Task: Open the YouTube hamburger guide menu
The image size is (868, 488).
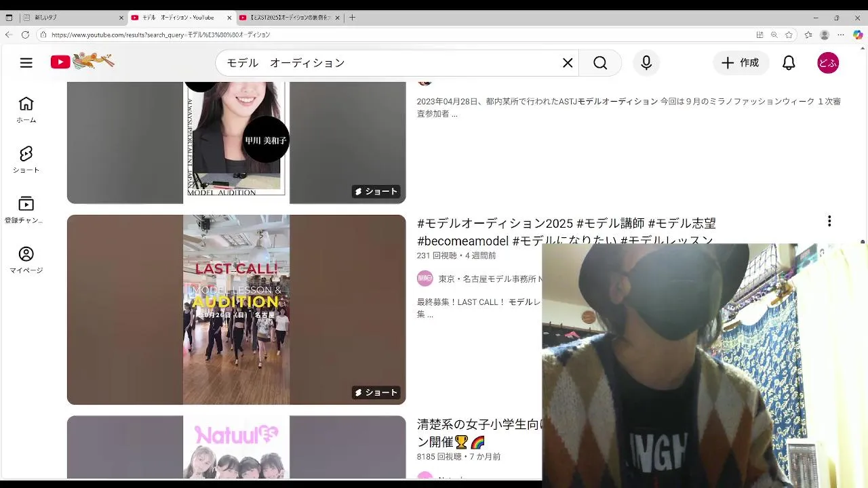Action: pyautogui.click(x=26, y=63)
